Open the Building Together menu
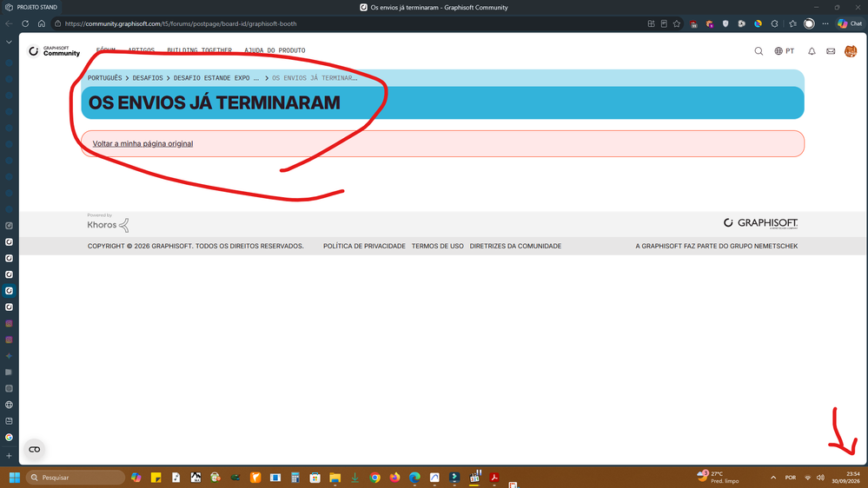Screen dimensions: 868x488 [199, 50]
